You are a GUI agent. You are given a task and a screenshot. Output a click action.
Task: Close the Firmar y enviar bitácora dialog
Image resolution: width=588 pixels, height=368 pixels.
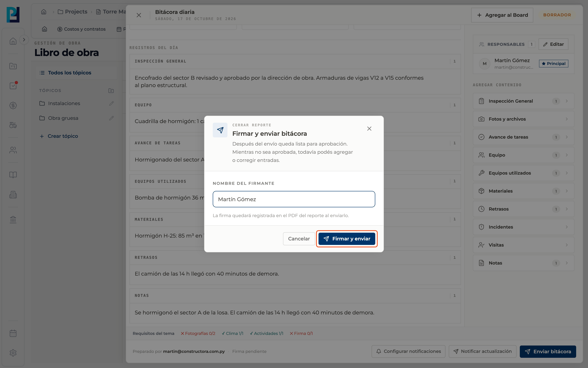[x=369, y=129]
